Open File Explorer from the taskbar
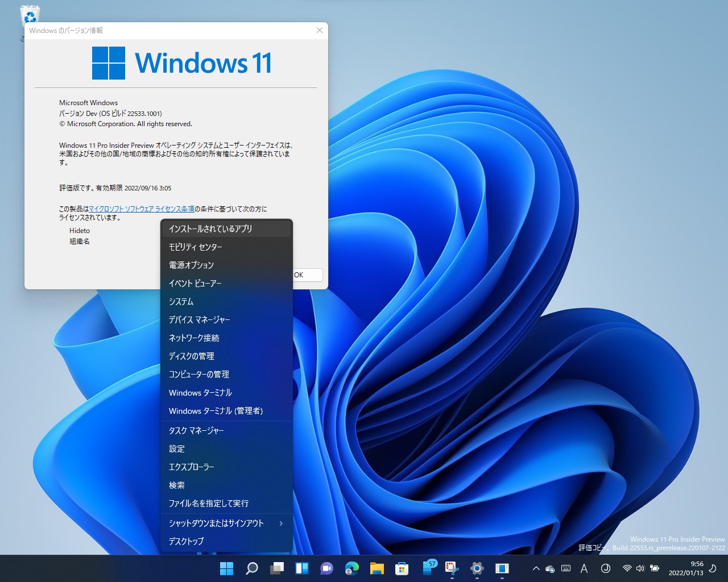 tap(377, 568)
